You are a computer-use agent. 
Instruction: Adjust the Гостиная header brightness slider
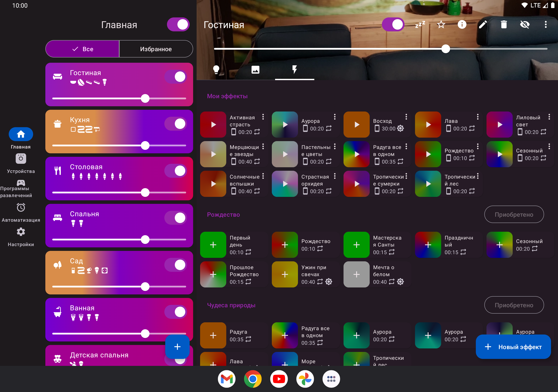446,49
